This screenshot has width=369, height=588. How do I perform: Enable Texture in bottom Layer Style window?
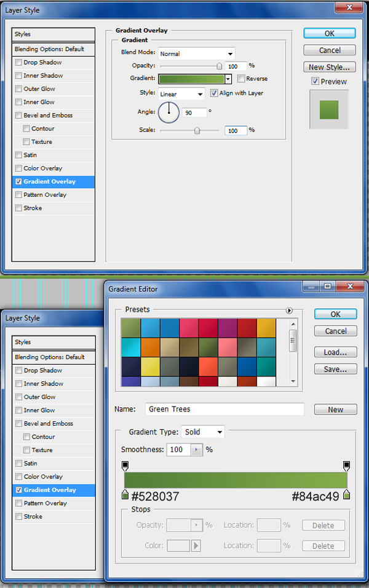click(26, 450)
